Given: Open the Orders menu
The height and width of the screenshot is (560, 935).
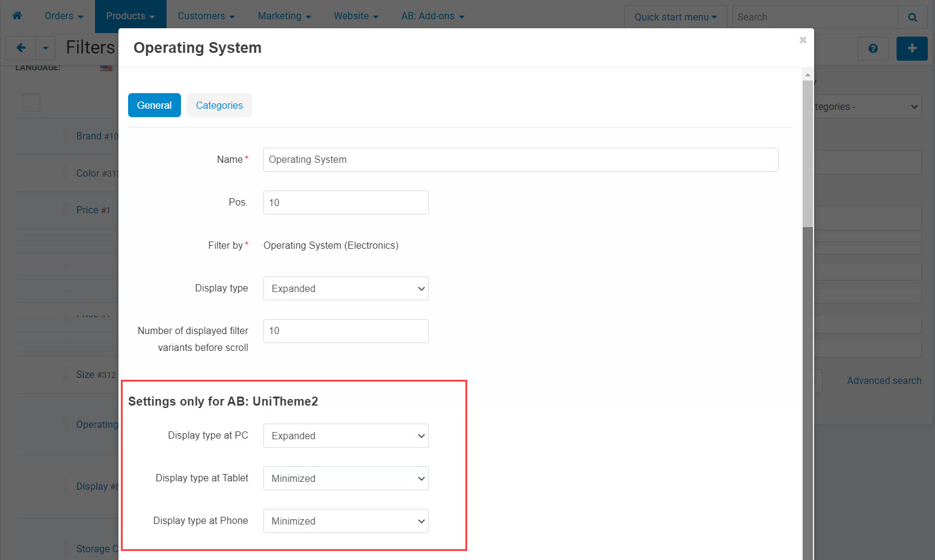Looking at the screenshot, I should [64, 16].
